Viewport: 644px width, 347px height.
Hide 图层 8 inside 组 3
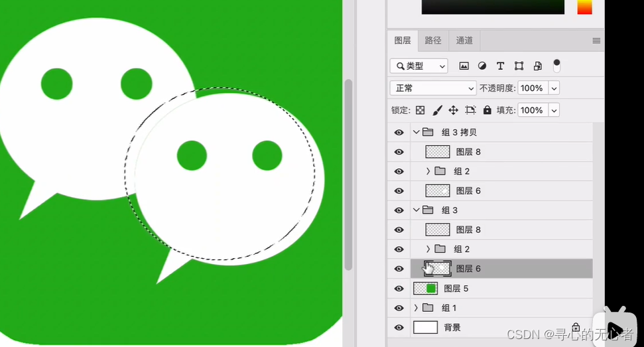coord(399,230)
